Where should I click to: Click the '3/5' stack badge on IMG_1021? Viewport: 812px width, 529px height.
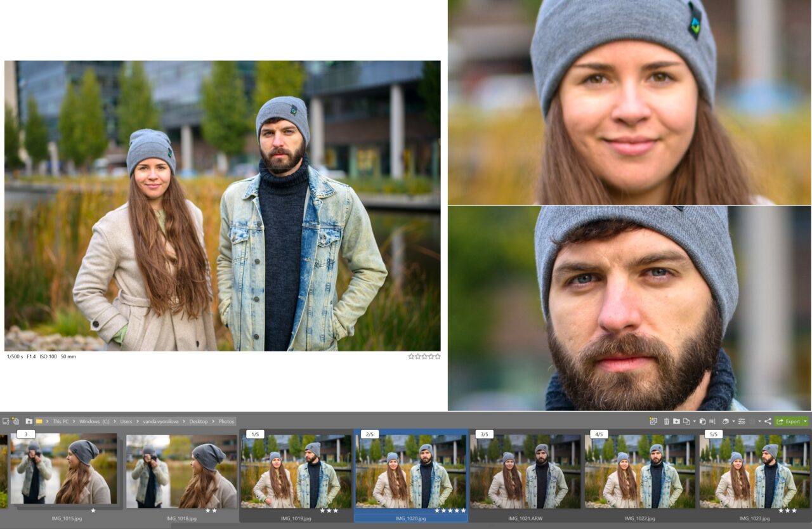click(484, 434)
